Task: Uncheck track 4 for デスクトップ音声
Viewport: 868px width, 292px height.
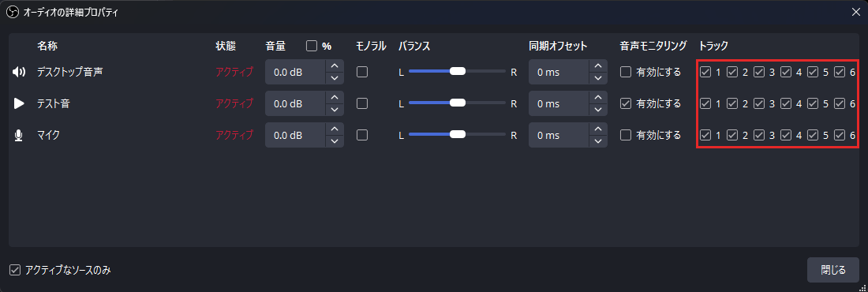Action: (x=786, y=72)
